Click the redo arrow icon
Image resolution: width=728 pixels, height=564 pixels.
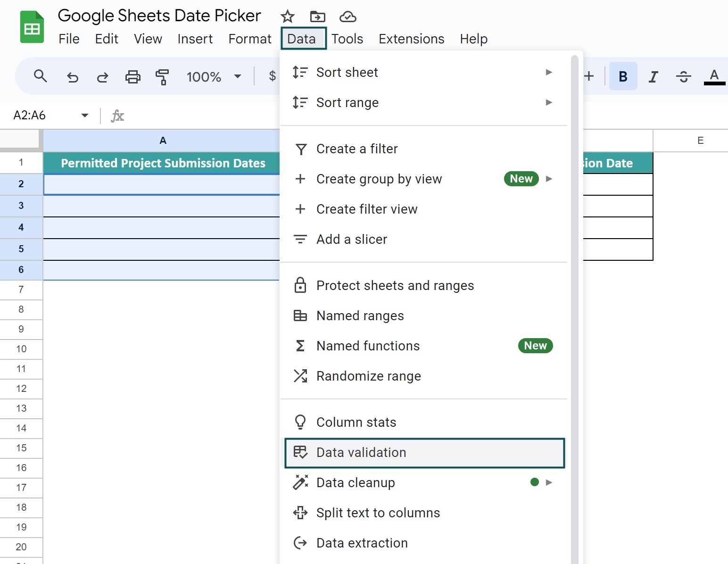(x=102, y=76)
